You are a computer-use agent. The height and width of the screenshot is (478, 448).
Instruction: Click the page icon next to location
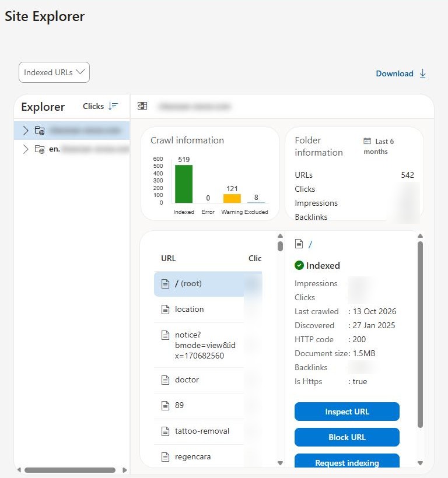click(165, 310)
